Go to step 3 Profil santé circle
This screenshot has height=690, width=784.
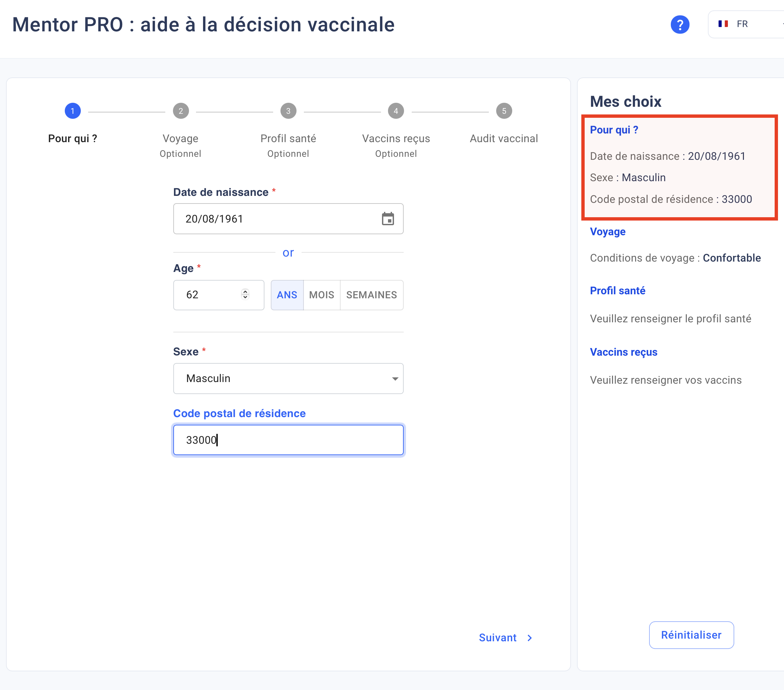click(x=288, y=111)
